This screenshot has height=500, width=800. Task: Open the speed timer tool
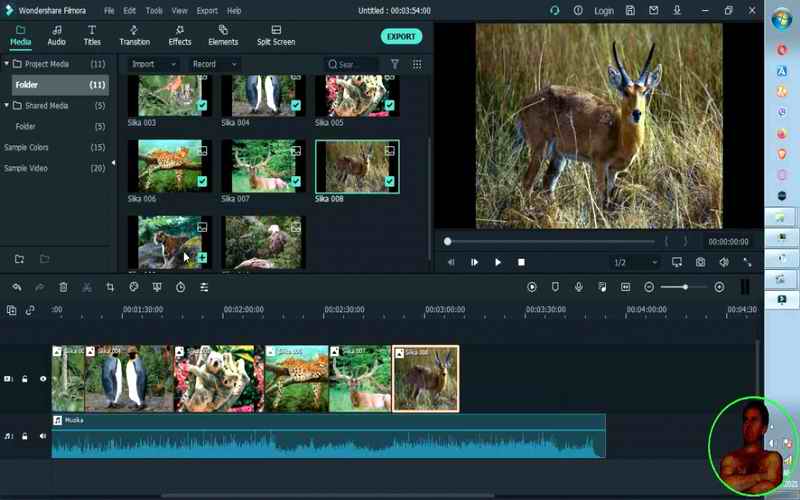click(x=180, y=287)
